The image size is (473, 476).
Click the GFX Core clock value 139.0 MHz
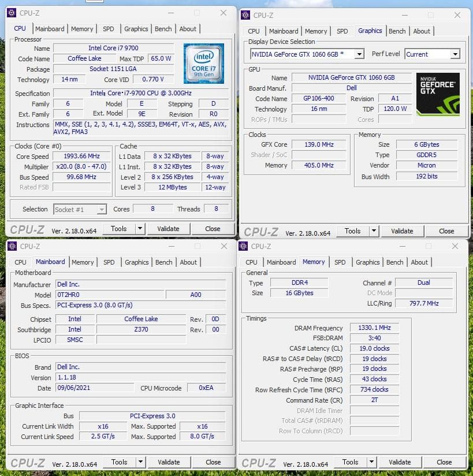[x=319, y=144]
